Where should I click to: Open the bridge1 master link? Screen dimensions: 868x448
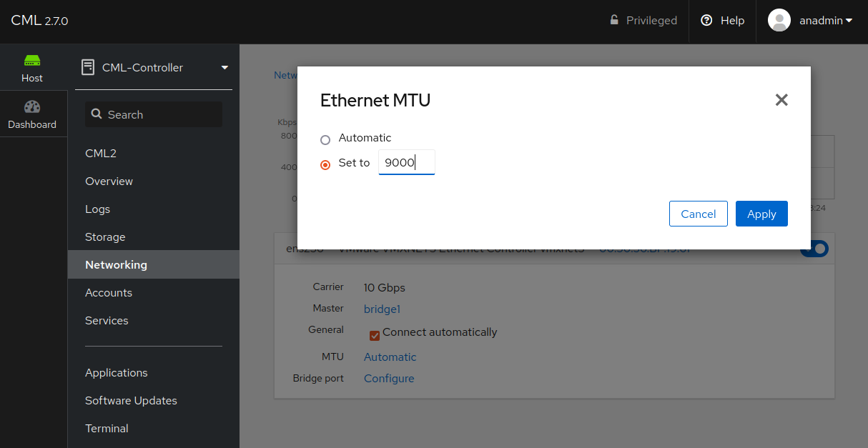(x=381, y=309)
